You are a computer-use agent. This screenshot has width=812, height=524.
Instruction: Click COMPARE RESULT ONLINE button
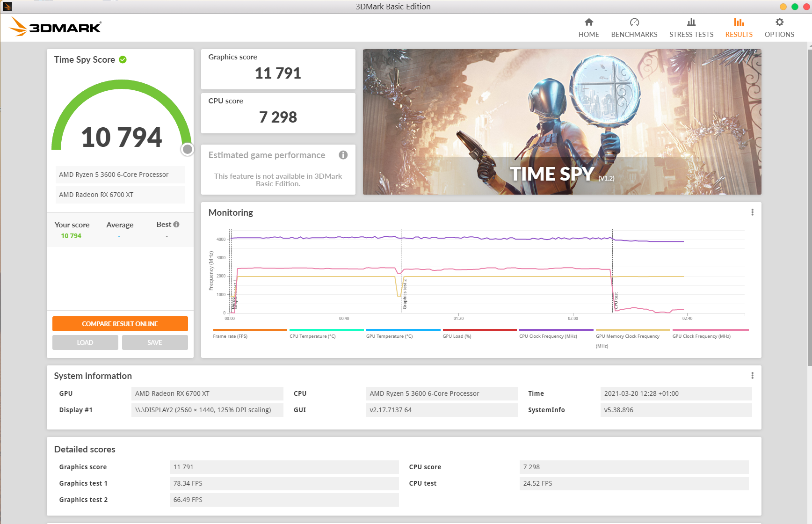click(x=120, y=324)
